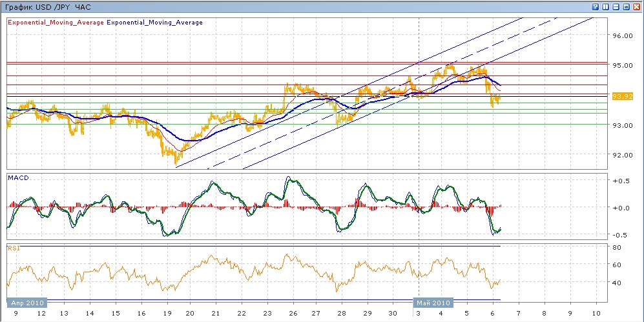This screenshot has width=644, height=322.
Task: Click the 92.00 price axis label
Action: (x=623, y=155)
